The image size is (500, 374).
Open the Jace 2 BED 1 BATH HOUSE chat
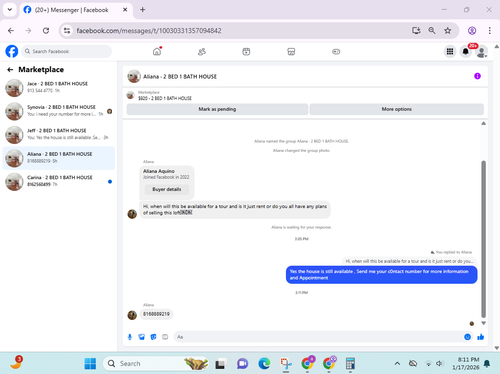(59, 88)
